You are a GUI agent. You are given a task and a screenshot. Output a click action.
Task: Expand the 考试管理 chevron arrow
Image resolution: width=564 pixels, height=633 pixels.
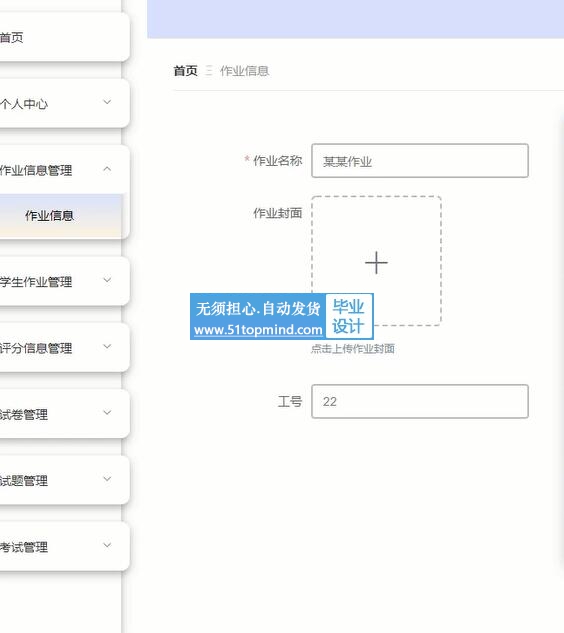107,545
